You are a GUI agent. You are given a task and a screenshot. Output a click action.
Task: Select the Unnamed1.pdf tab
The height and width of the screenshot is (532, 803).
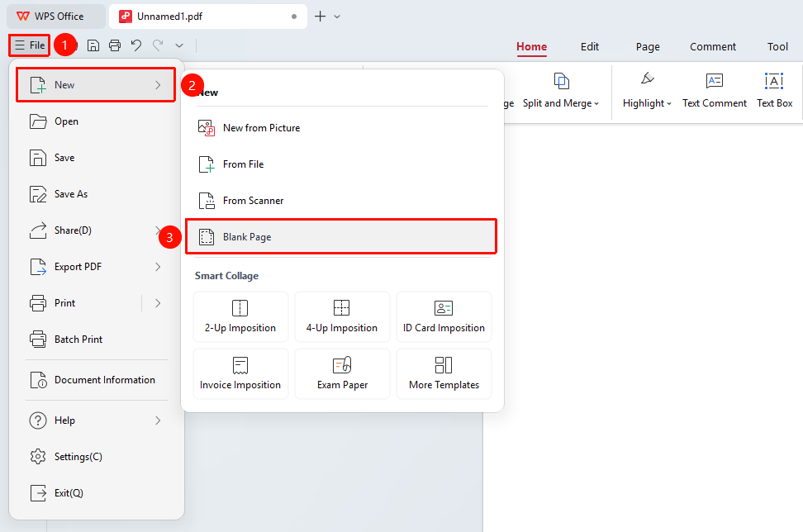click(208, 17)
